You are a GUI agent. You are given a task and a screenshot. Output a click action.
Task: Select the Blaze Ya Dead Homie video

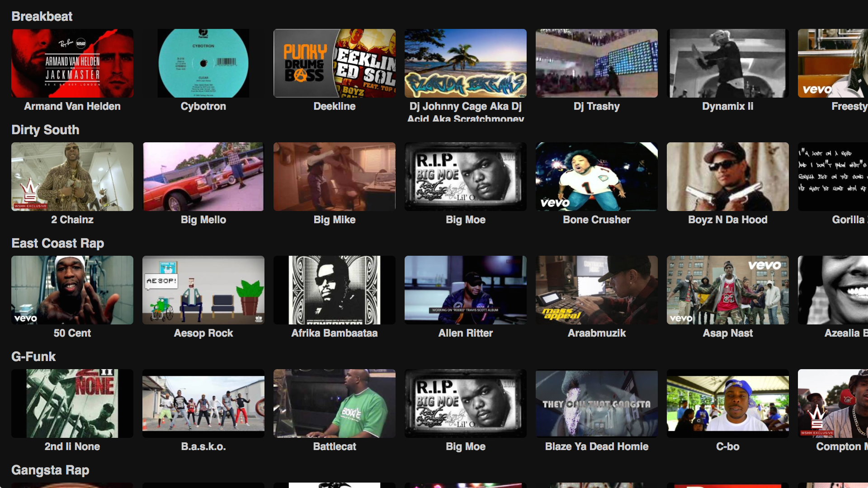point(596,403)
